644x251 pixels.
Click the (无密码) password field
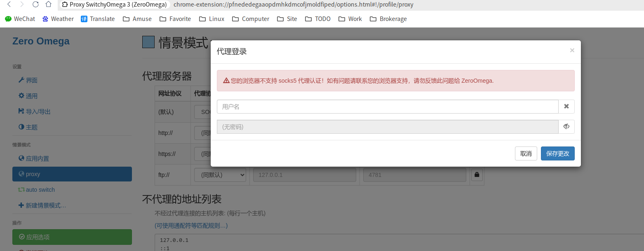point(388,127)
